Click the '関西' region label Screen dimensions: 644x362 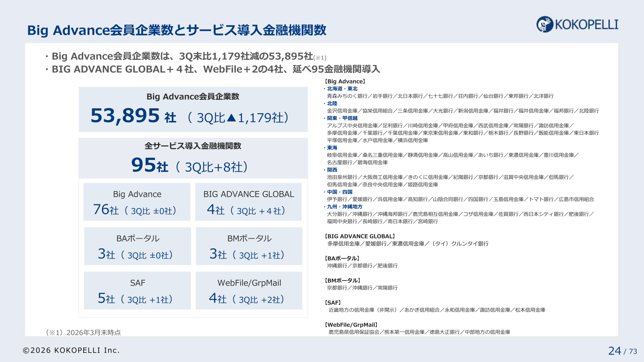[332, 170]
